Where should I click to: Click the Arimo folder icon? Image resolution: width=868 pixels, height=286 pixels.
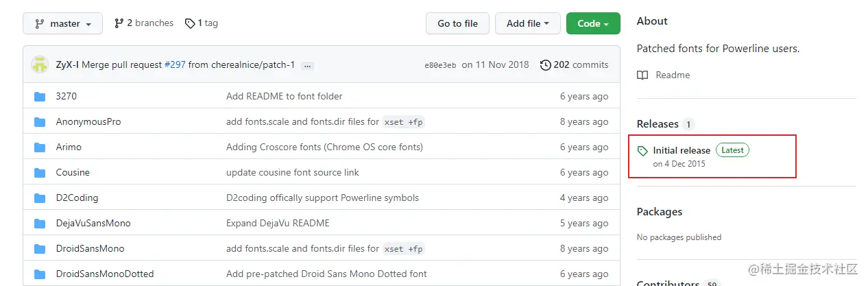coord(40,147)
